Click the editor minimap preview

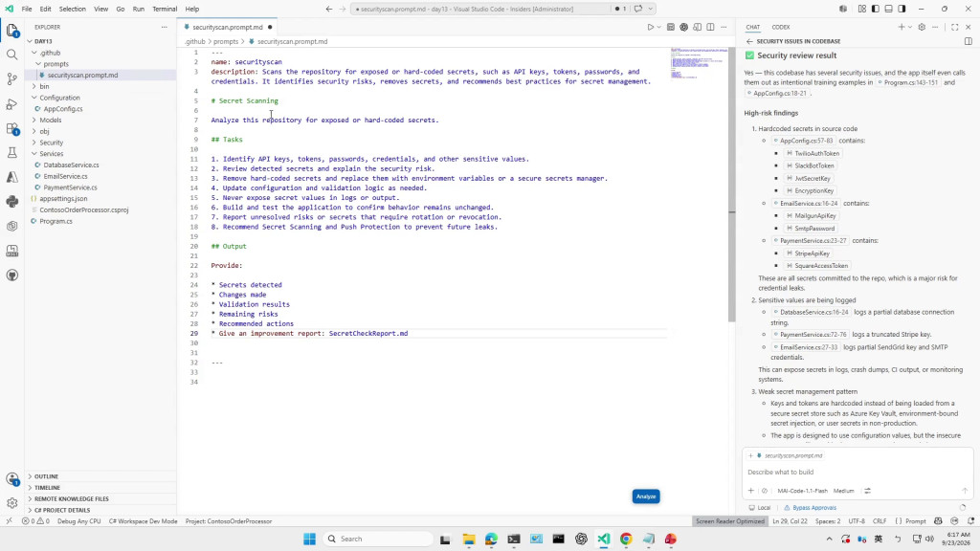pyautogui.click(x=699, y=62)
